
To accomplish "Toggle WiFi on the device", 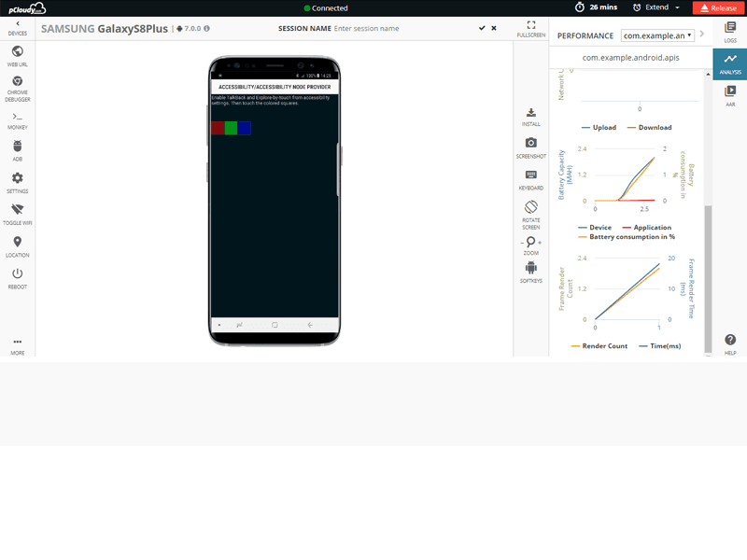I will [x=18, y=215].
